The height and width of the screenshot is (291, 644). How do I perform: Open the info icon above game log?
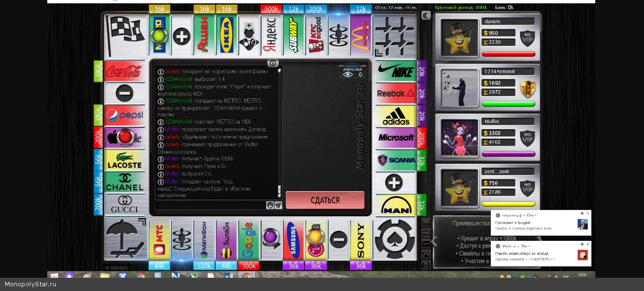[273, 63]
